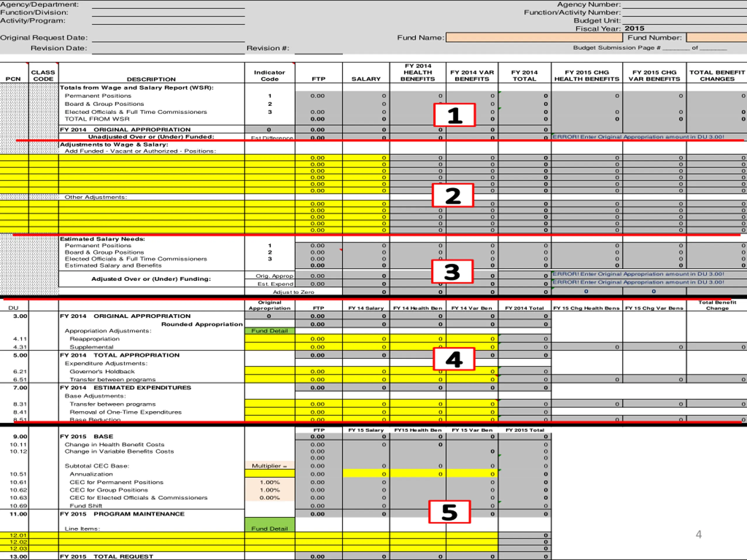Screen dimensions: 747x560
Task: Click the 'Rounded Appropriation' label
Action: tap(202, 324)
